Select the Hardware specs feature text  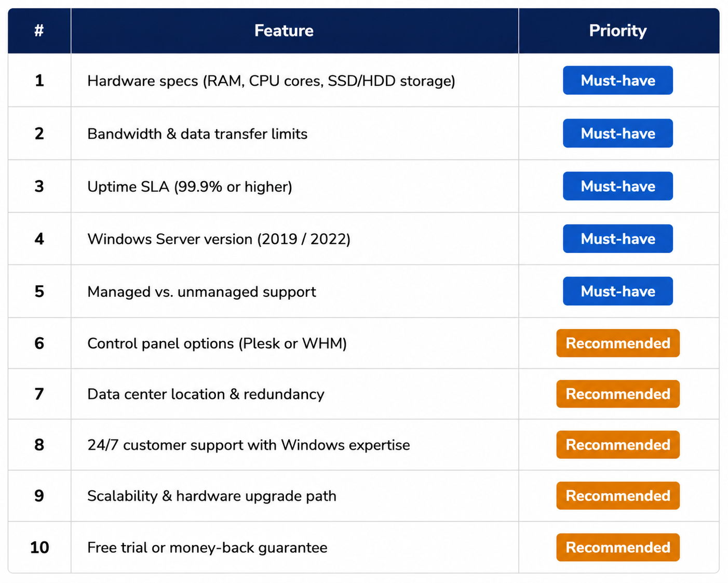pyautogui.click(x=271, y=81)
